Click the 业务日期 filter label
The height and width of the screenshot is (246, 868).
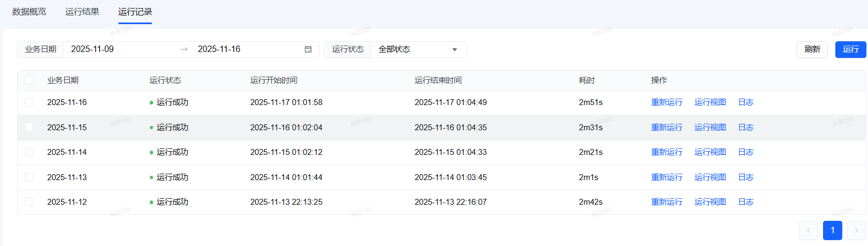pyautogui.click(x=41, y=49)
